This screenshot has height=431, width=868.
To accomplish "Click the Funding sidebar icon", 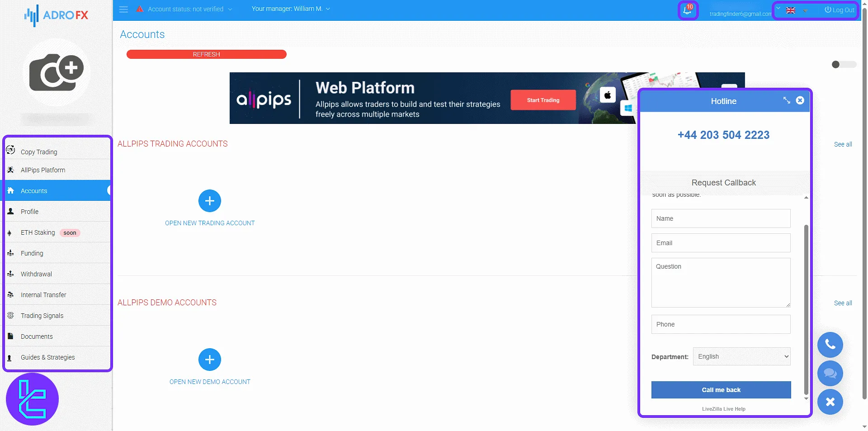I will pyautogui.click(x=10, y=253).
